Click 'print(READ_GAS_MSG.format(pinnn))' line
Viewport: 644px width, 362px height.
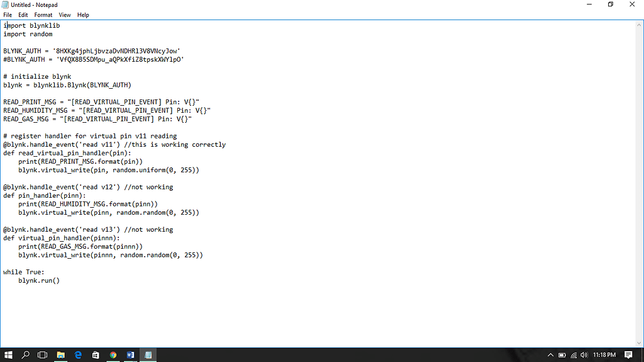pyautogui.click(x=80, y=247)
